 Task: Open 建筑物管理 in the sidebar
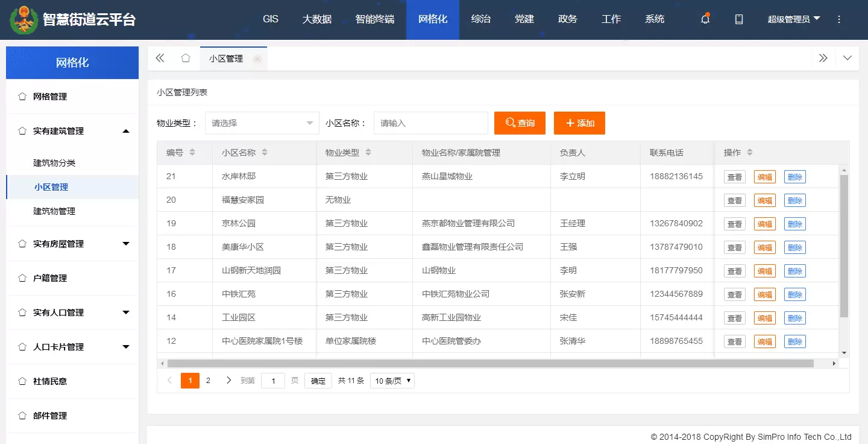[54, 211]
